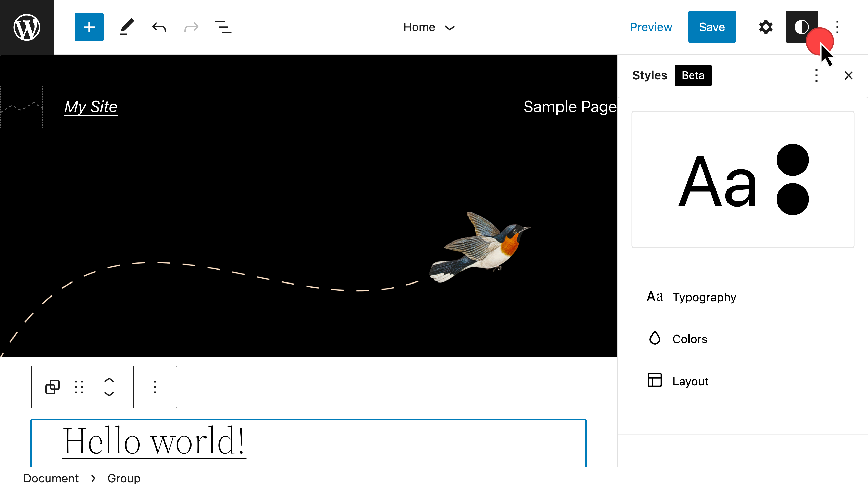Screen dimensions: 868x489
Task: Click the WordPress logo icon
Action: 27,27
